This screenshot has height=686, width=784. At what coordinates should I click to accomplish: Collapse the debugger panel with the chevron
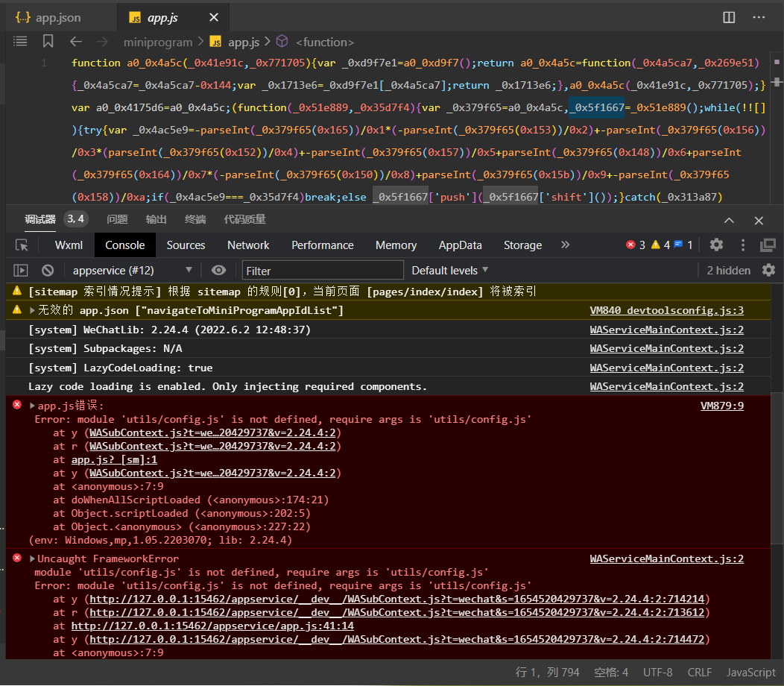[729, 221]
